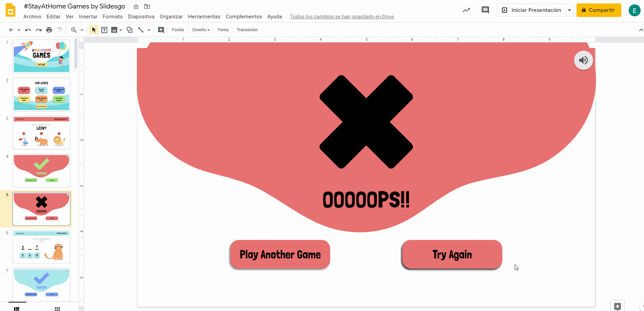Start presentation with Iniciar Presentación
This screenshot has width=644, height=311.
531,10
